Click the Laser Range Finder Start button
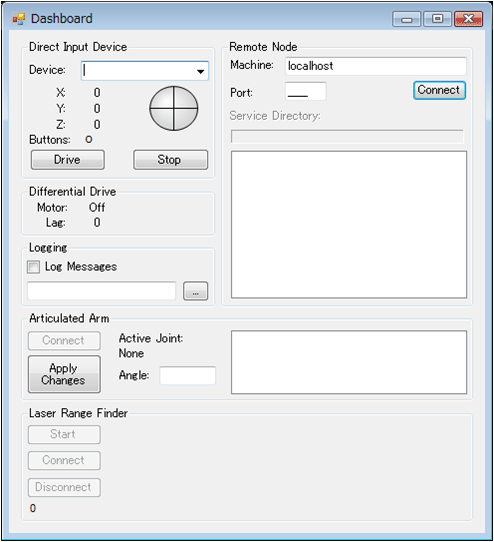The image size is (494, 542). (64, 434)
